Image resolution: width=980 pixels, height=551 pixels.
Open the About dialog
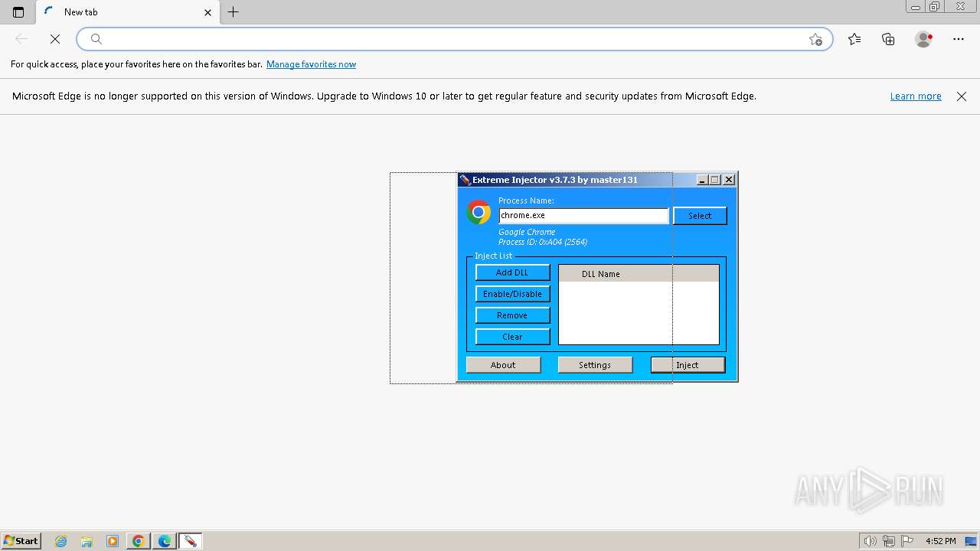pos(503,365)
